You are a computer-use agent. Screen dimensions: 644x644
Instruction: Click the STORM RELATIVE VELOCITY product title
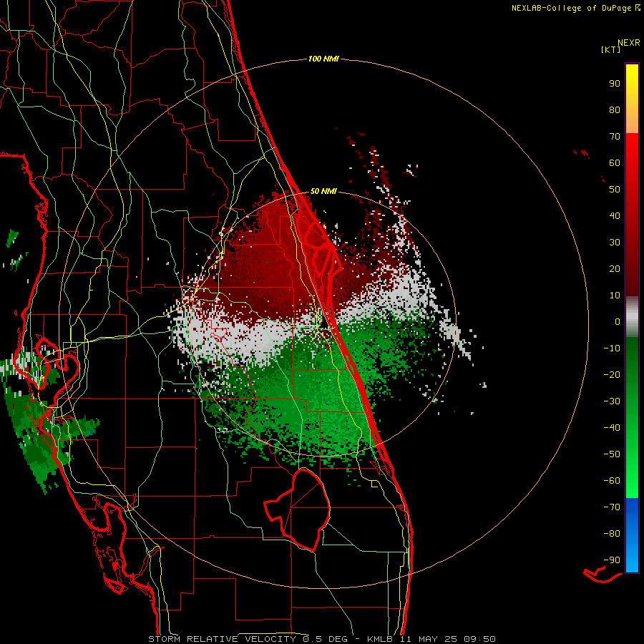(222, 639)
